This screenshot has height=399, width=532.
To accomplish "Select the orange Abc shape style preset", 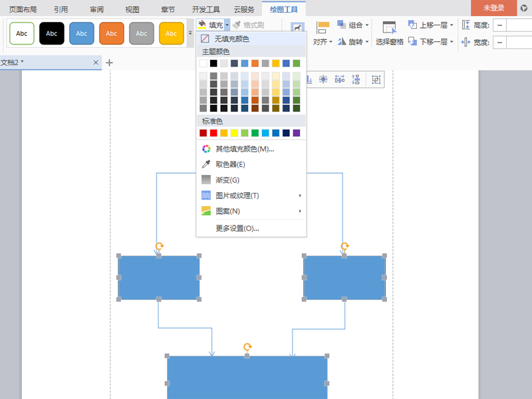I will point(112,33).
